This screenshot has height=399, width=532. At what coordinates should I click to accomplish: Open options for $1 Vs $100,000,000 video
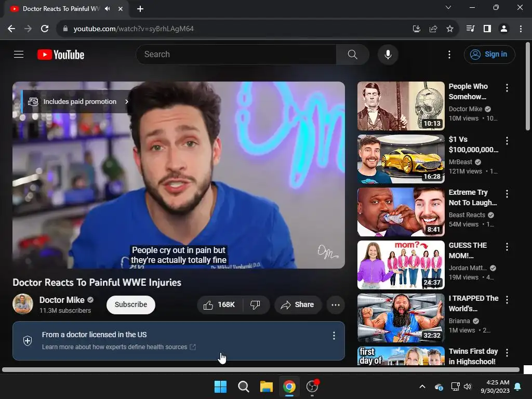tap(507, 141)
